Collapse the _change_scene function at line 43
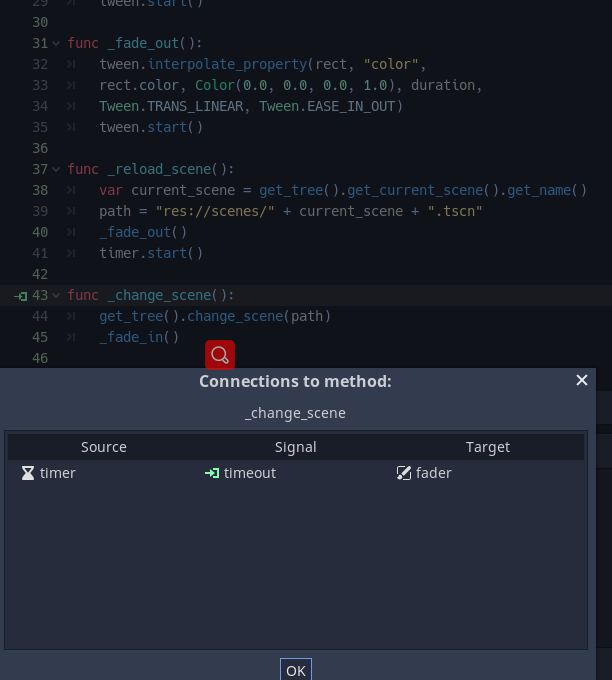The width and height of the screenshot is (612, 680). (56, 296)
